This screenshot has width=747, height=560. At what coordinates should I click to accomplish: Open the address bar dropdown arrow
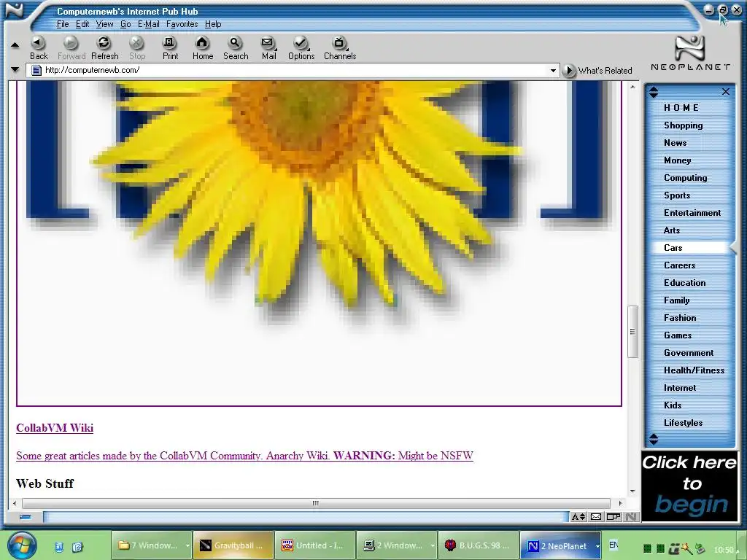coord(553,71)
